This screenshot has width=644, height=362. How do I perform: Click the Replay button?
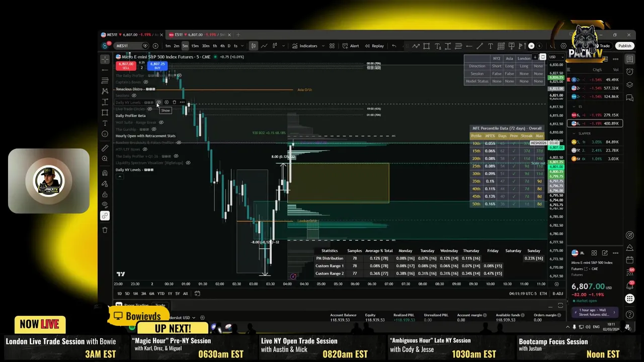point(374,46)
